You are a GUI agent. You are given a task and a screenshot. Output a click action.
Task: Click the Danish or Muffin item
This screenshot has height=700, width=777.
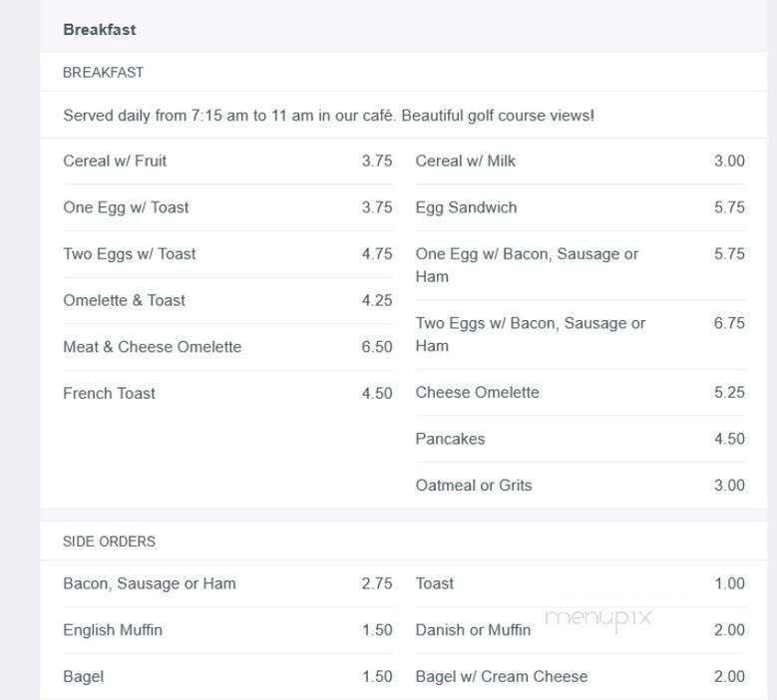(x=473, y=630)
